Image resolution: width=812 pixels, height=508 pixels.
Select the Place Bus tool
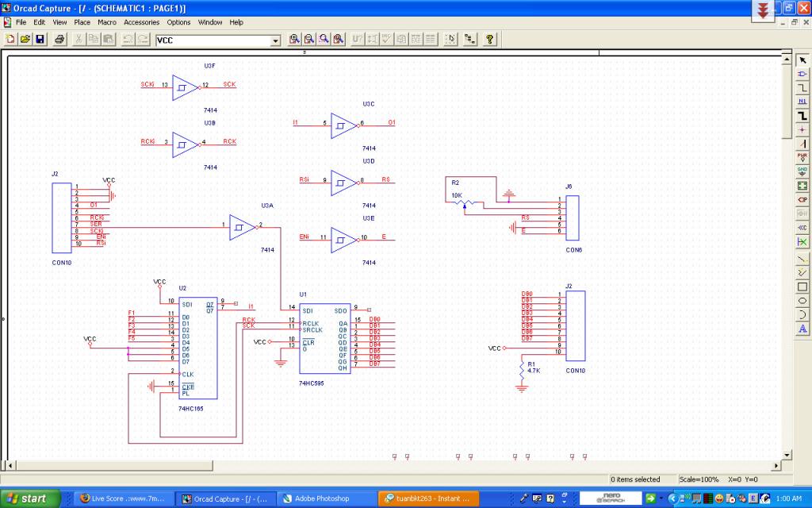point(802,116)
